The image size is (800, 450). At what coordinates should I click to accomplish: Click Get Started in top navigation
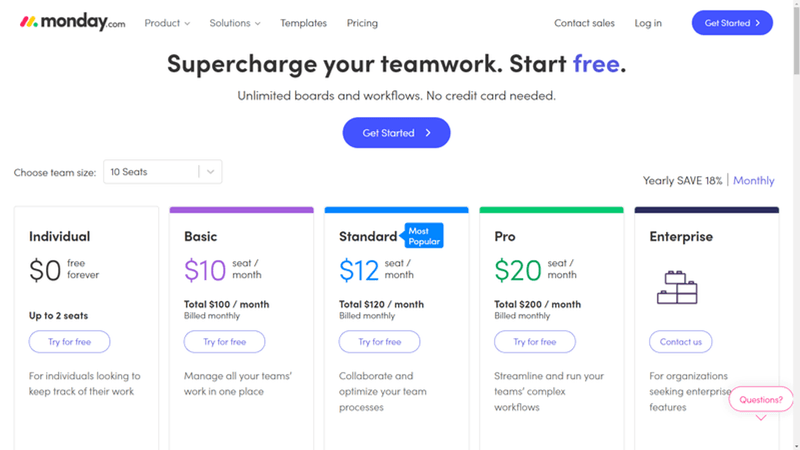coord(732,23)
